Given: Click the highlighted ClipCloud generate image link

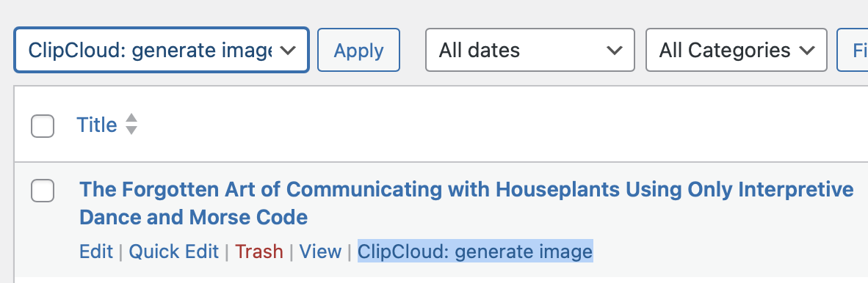Looking at the screenshot, I should click(x=475, y=251).
